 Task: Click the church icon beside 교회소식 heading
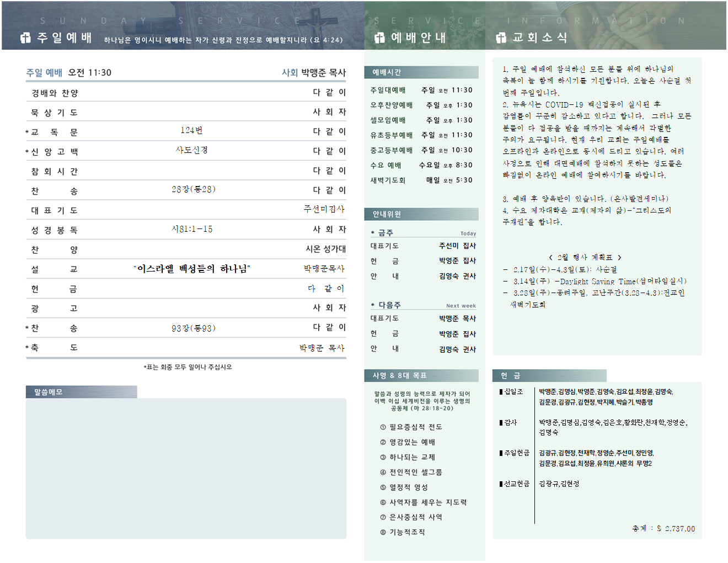[x=501, y=38]
